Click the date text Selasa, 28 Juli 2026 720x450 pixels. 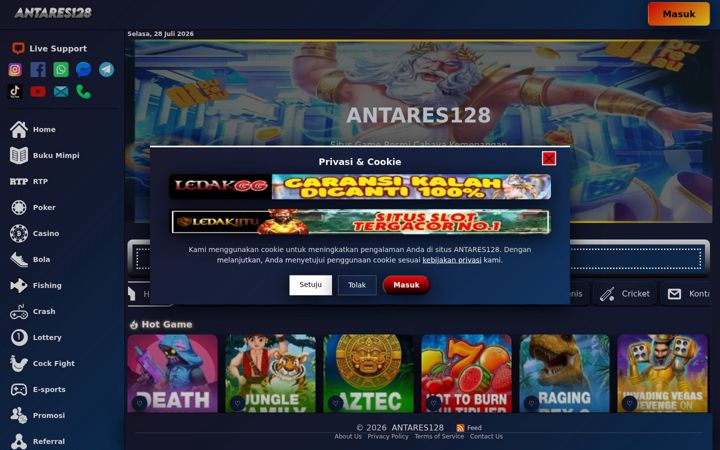160,34
